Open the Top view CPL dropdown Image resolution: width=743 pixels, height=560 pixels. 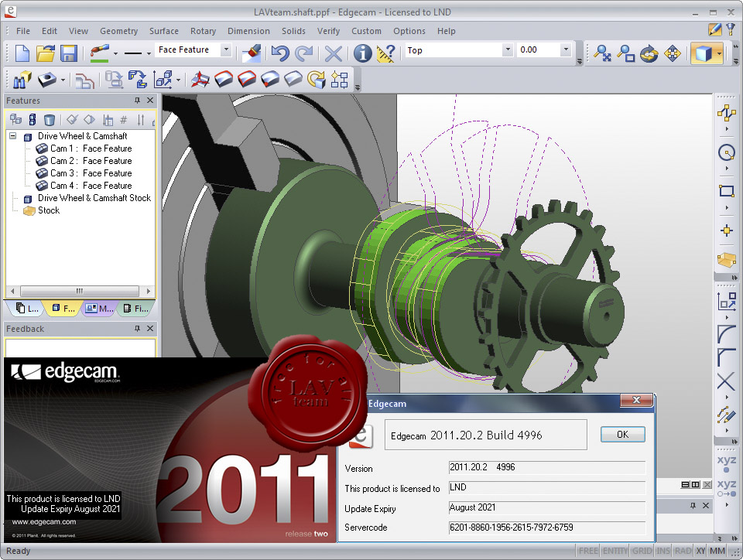(x=508, y=50)
